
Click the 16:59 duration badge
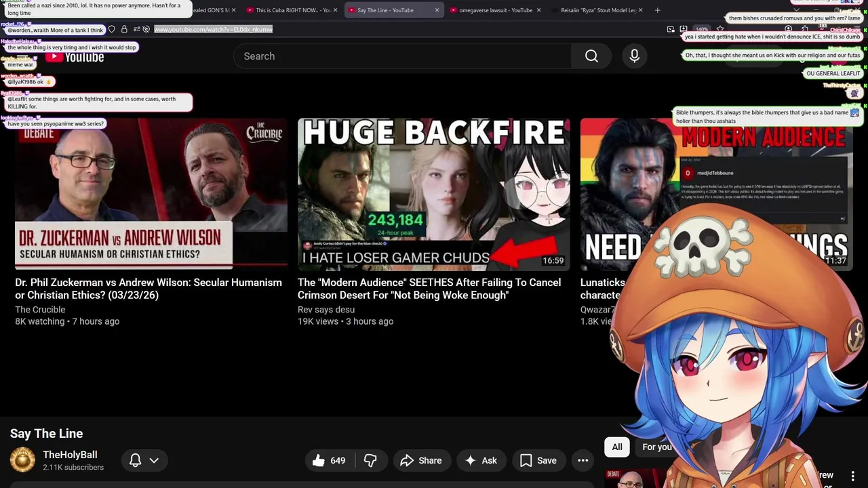point(553,261)
